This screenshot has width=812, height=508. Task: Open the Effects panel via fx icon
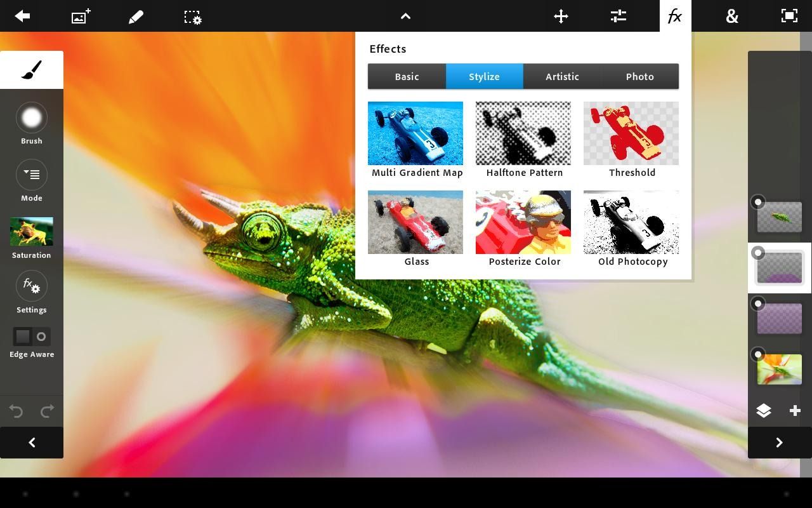click(x=674, y=16)
